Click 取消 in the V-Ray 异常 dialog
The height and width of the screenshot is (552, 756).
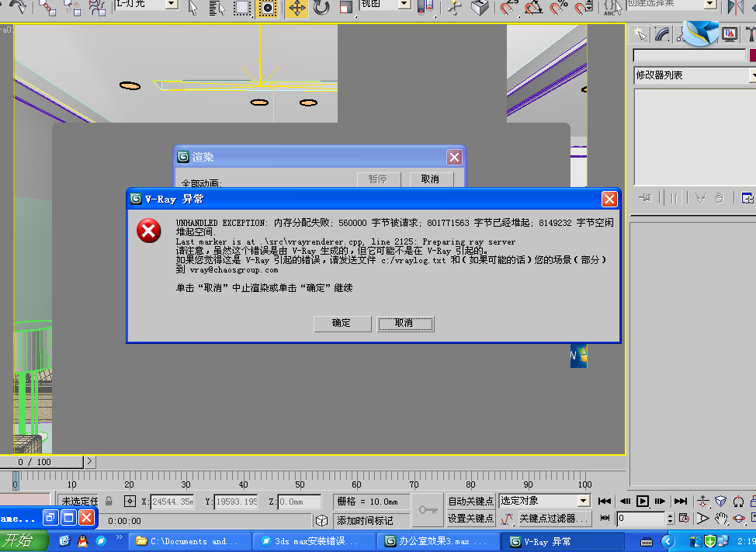coord(405,324)
